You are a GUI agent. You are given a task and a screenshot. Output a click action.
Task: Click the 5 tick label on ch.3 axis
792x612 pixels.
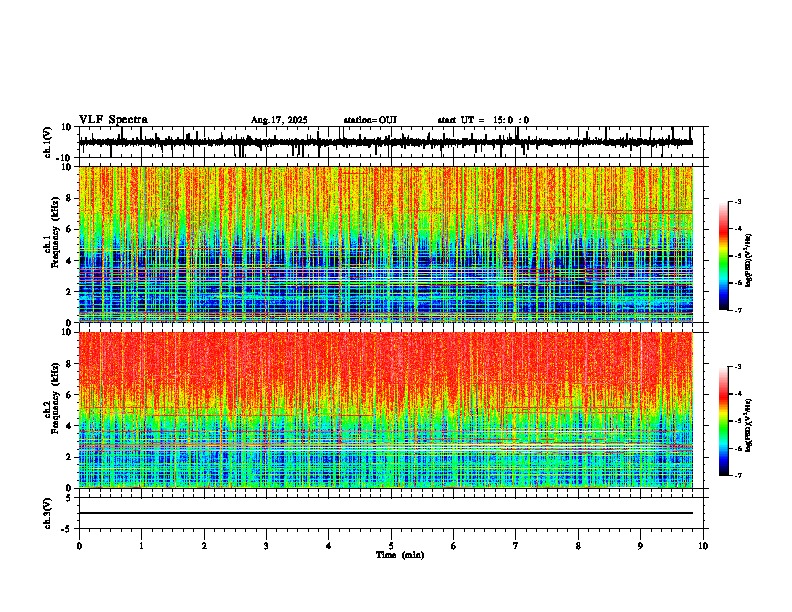pyautogui.click(x=70, y=498)
